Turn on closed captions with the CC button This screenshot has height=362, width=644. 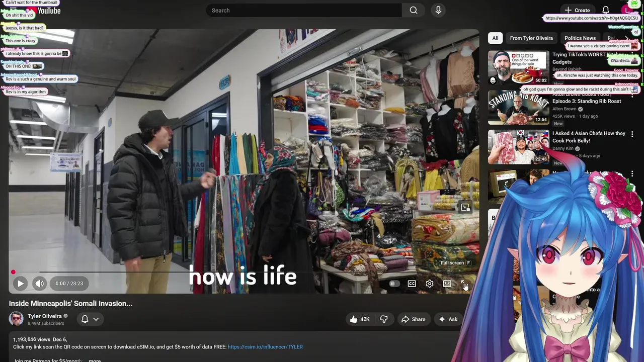tap(412, 284)
